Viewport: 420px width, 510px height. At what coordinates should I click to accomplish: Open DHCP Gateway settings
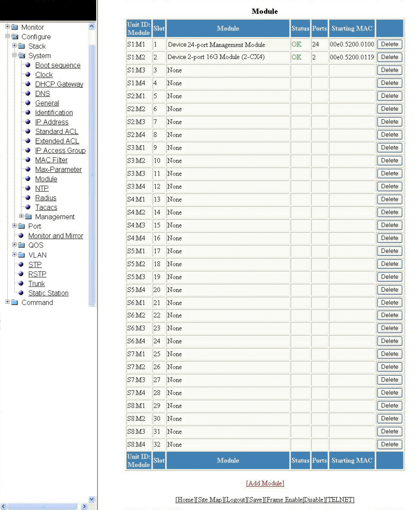point(59,84)
